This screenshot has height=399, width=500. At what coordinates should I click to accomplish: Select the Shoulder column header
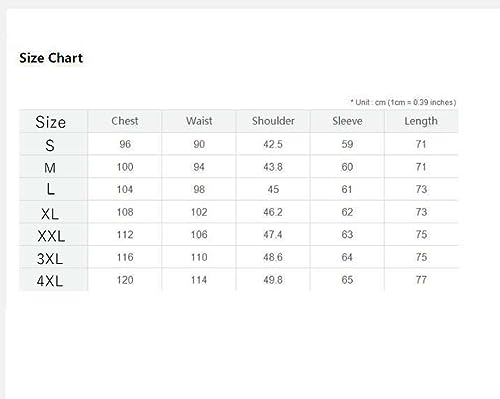click(x=273, y=121)
